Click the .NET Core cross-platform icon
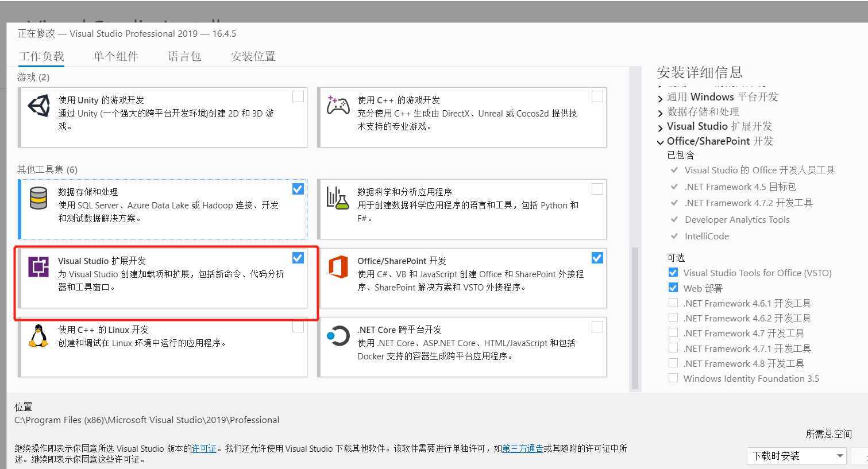 (338, 336)
